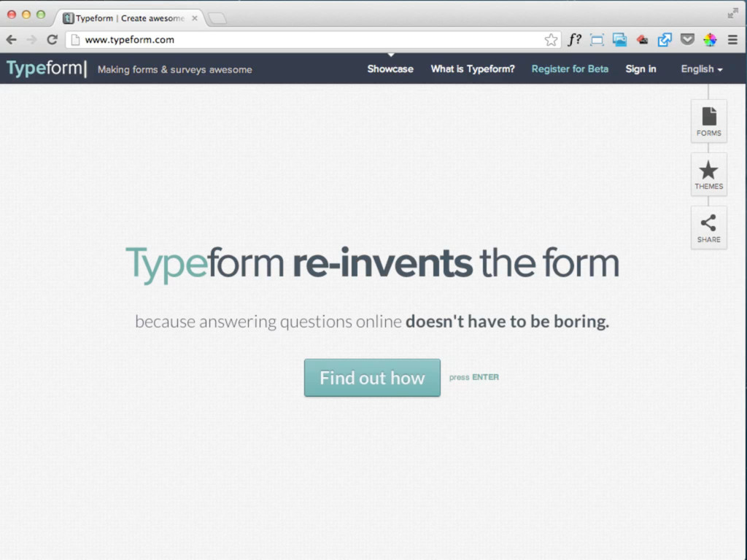Click the Find out how button

[x=372, y=378]
